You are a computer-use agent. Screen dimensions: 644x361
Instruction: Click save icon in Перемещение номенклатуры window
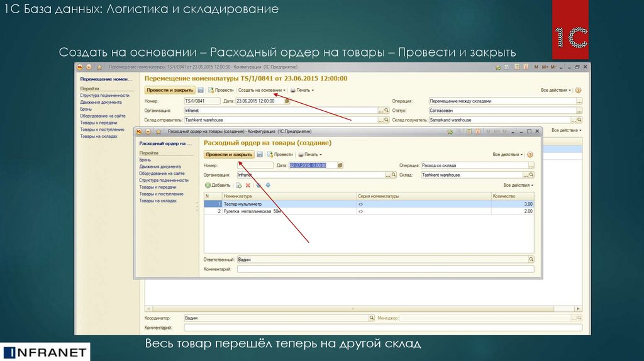click(x=201, y=90)
